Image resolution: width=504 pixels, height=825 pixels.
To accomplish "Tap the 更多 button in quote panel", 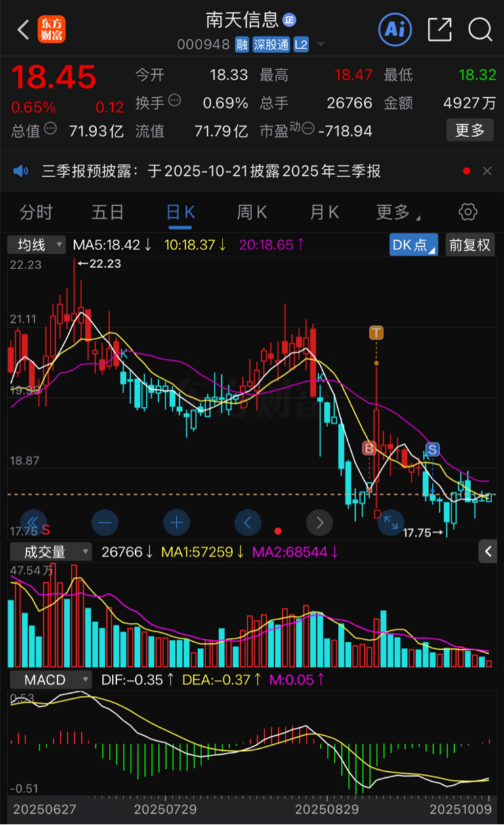I will pyautogui.click(x=470, y=130).
